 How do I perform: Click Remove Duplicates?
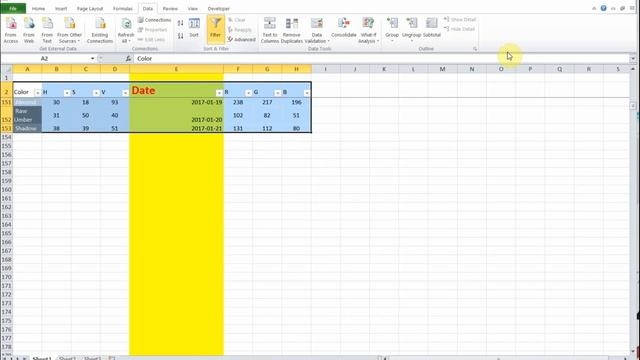(292, 30)
